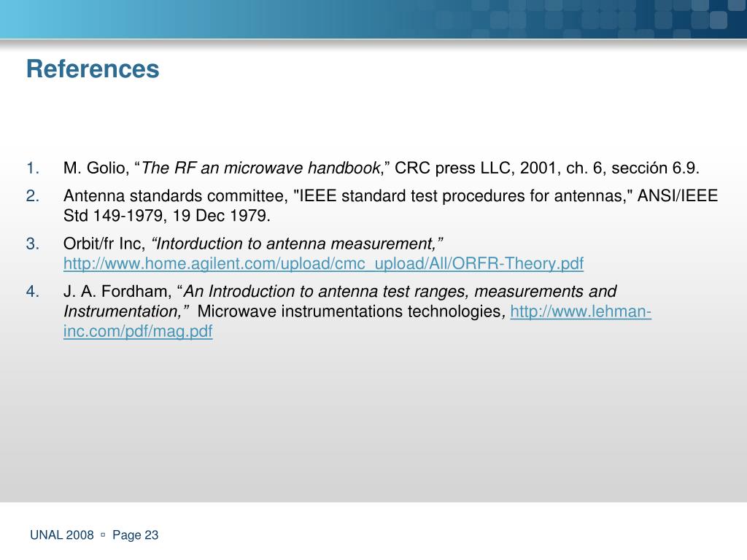Click the Page 23 footer label

click(x=135, y=535)
